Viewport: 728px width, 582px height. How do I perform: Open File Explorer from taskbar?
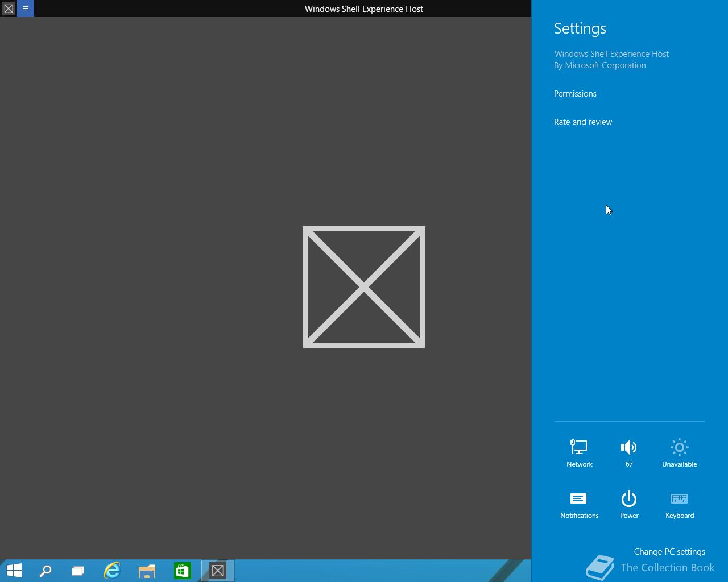coord(147,571)
